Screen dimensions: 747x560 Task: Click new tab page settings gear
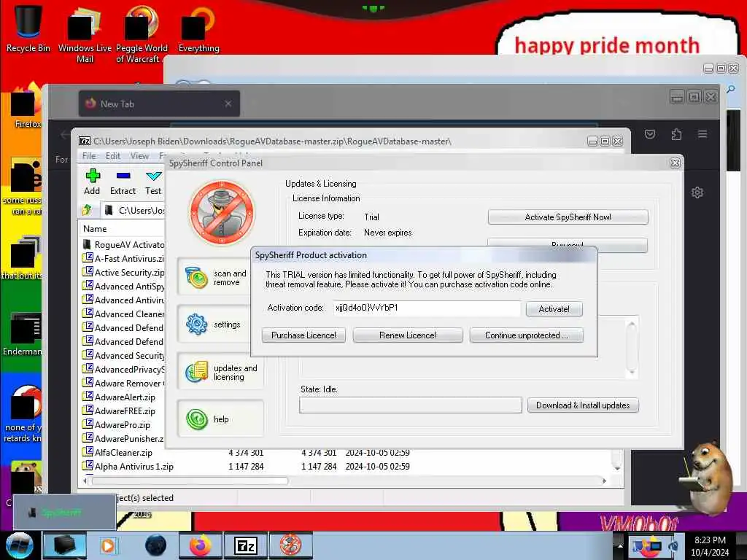click(697, 192)
